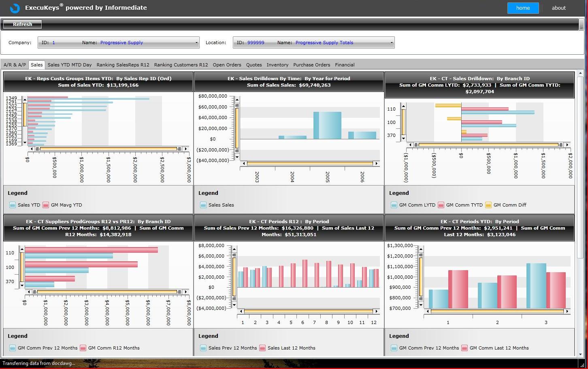Click the 2005 bar in Sales Drilldown chart
The image size is (588, 369).
327,126
